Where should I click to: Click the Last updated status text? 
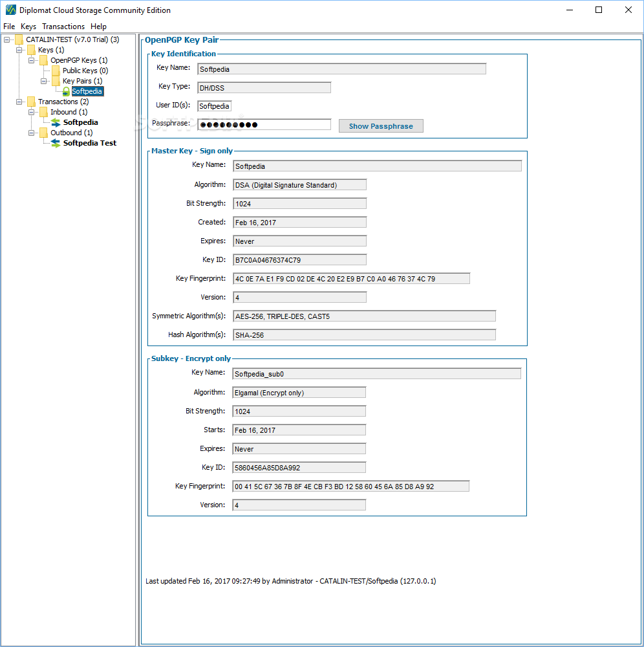[x=291, y=581]
